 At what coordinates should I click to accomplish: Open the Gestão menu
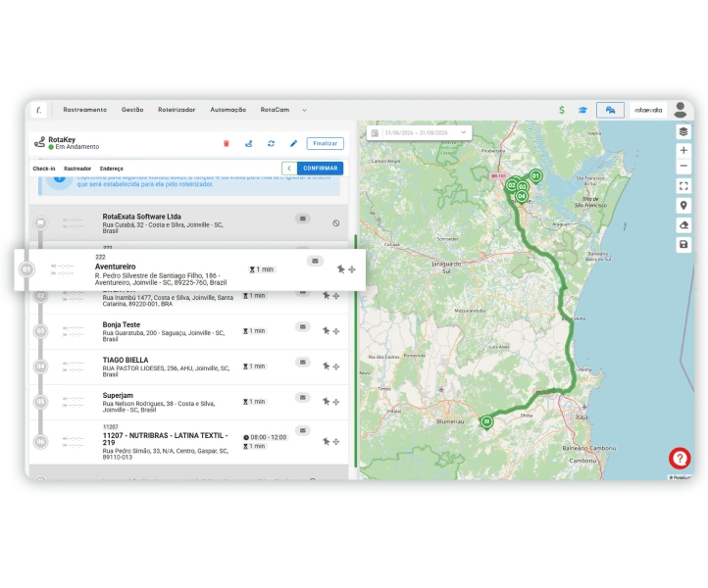(132, 110)
